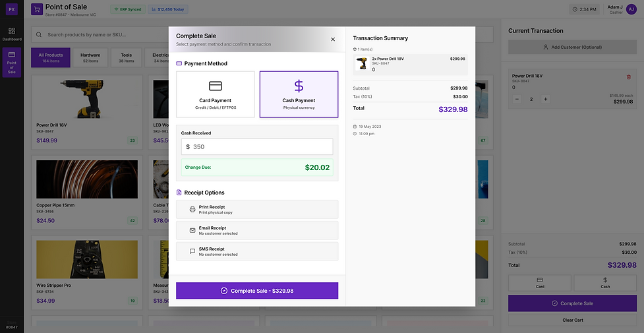Select Cash Payment method
This screenshot has height=333, width=644.
tap(299, 94)
